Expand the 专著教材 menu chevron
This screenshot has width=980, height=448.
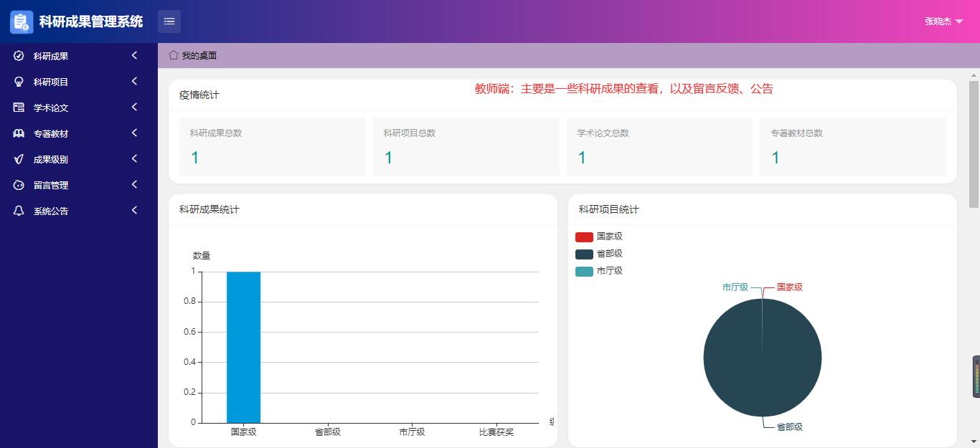click(134, 133)
